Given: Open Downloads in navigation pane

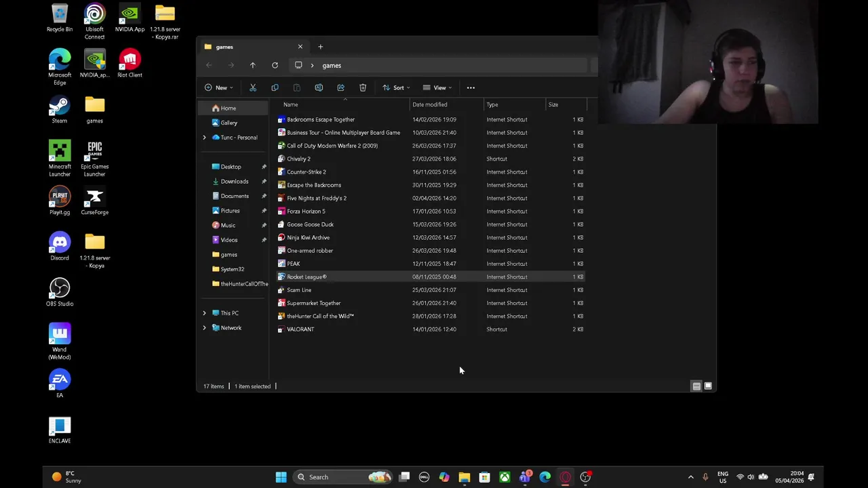Looking at the screenshot, I should click(233, 182).
